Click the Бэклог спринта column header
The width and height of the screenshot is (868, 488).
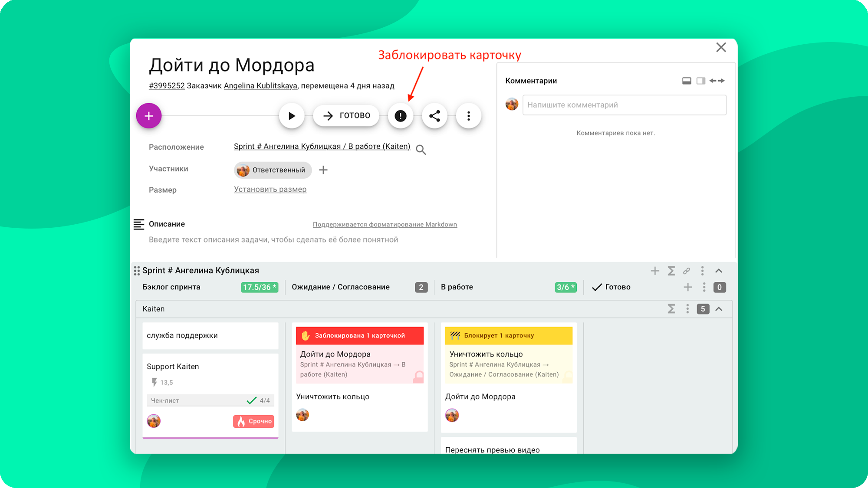[171, 287]
